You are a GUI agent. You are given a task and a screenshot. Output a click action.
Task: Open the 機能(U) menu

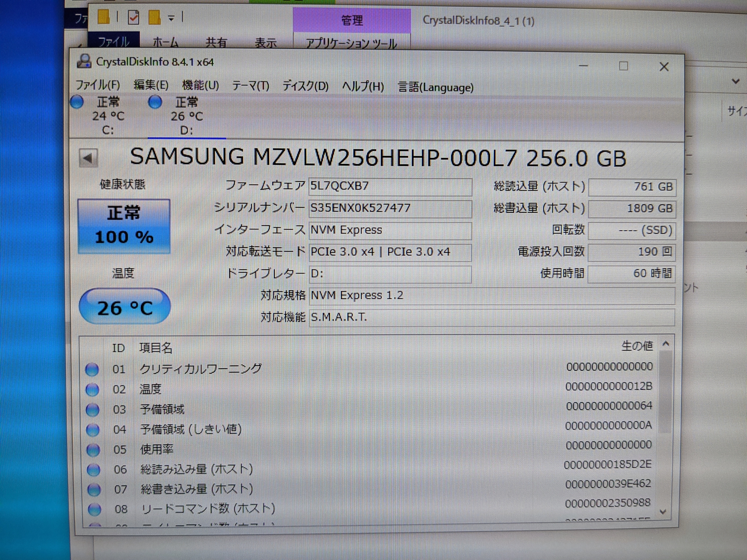pos(200,86)
